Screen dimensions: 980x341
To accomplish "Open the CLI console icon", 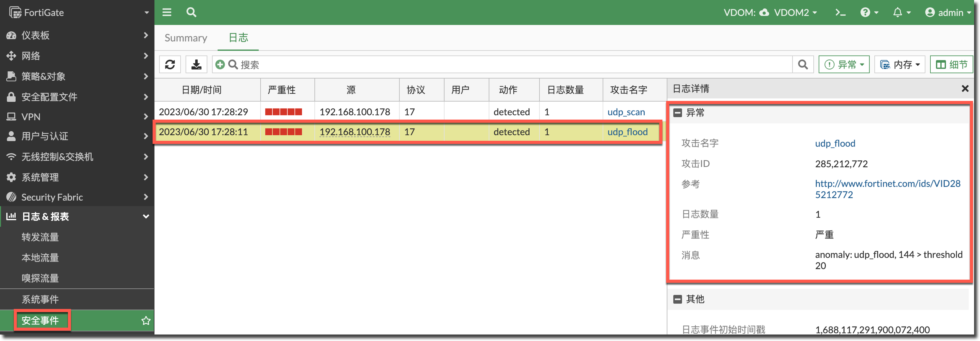I will (x=840, y=12).
